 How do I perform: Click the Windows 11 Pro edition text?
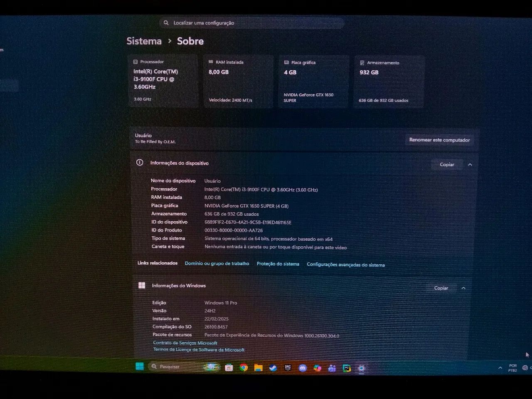click(x=221, y=303)
